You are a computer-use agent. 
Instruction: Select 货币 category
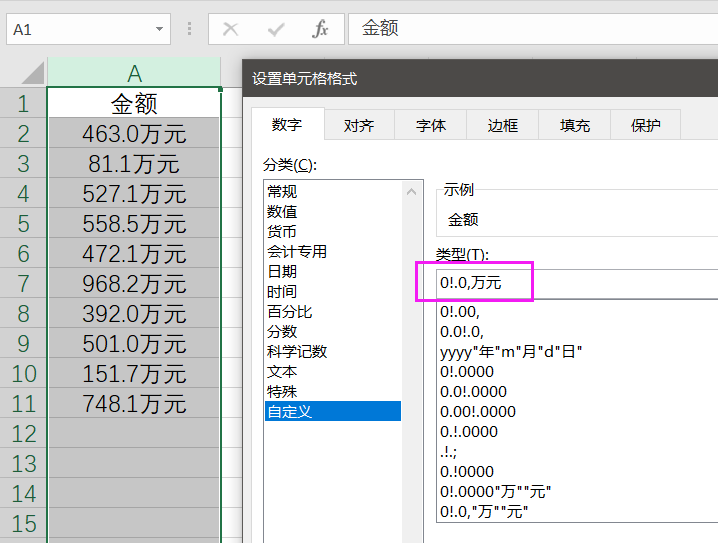333,232
